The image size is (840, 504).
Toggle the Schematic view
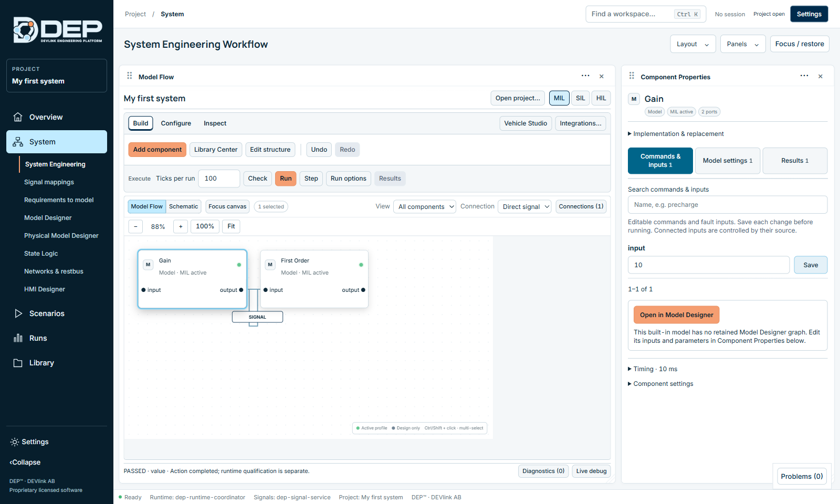click(183, 206)
